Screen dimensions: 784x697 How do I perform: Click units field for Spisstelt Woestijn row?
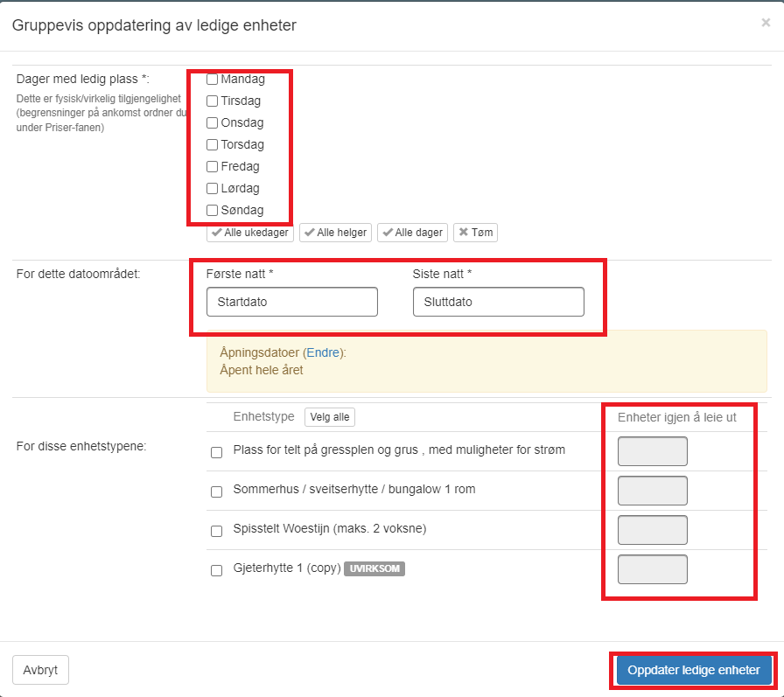pos(653,530)
